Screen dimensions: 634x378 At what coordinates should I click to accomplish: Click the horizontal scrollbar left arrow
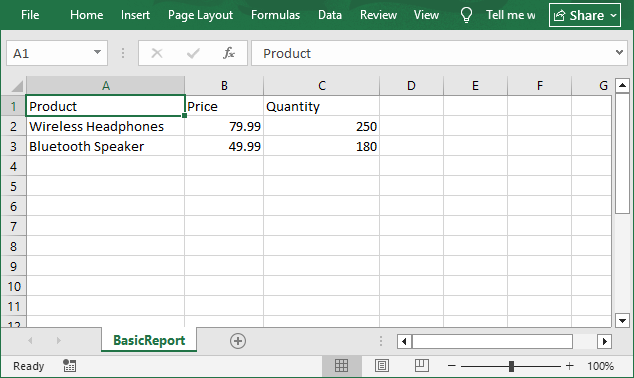[x=404, y=341]
